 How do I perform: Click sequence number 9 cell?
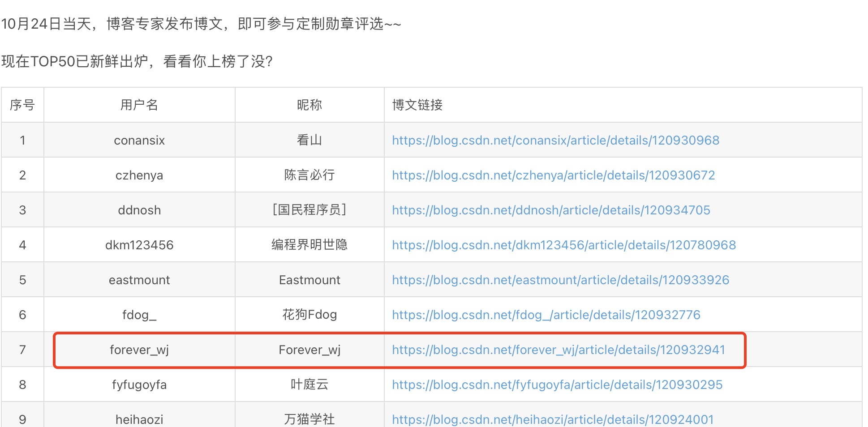[x=22, y=414]
